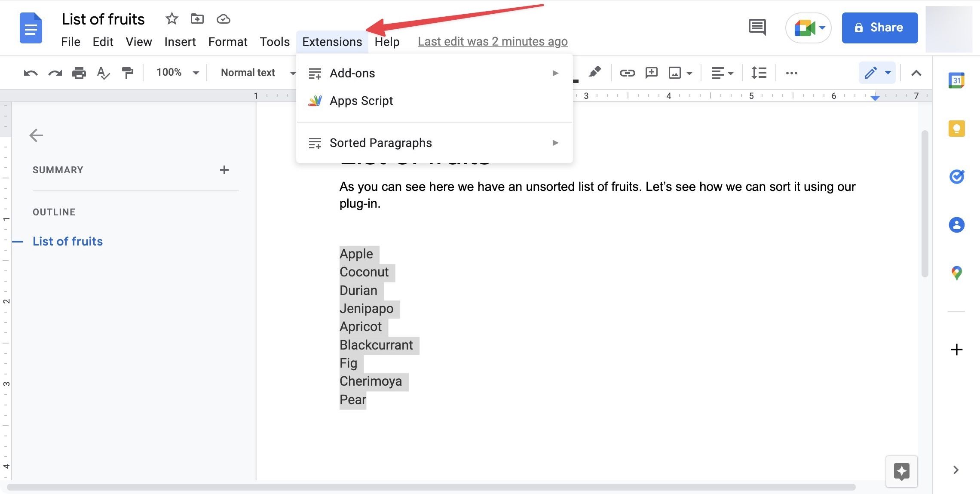Click the List of fruits outline item
Screen dimensions: 980x494
[67, 240]
